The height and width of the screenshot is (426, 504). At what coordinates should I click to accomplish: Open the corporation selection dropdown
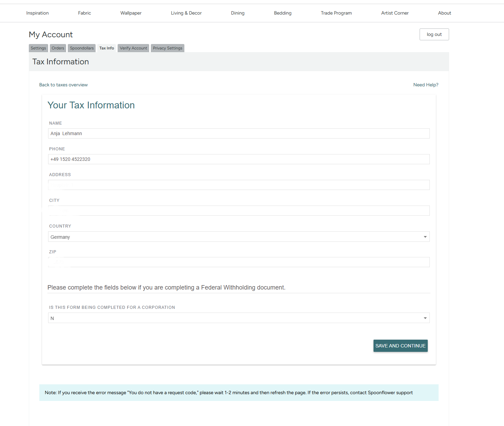(239, 318)
